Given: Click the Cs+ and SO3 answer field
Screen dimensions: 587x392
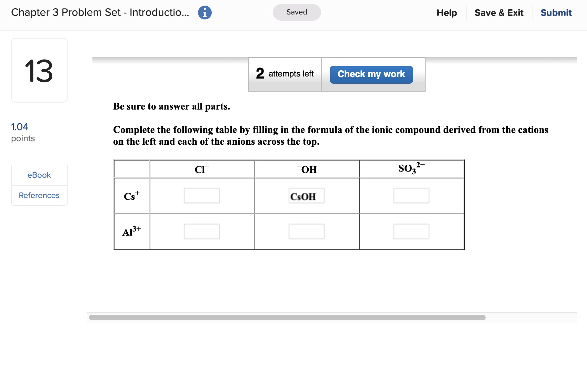Looking at the screenshot, I should [x=411, y=196].
